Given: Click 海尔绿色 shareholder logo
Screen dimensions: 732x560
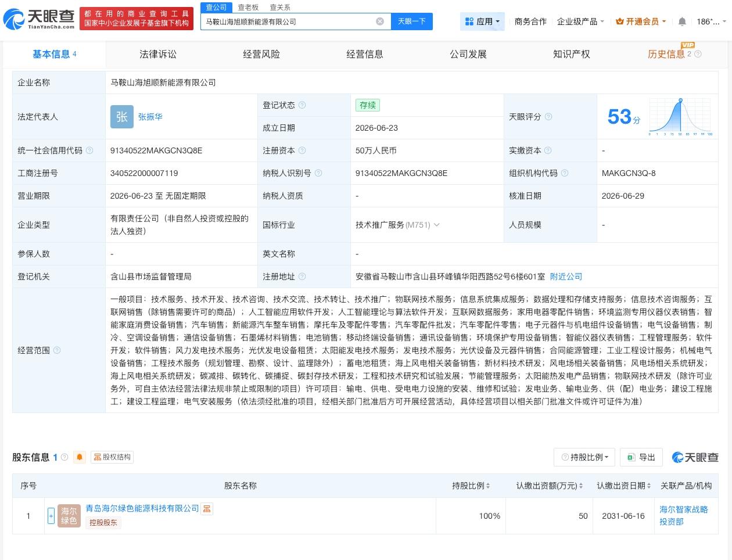Looking at the screenshot, I should [69, 516].
